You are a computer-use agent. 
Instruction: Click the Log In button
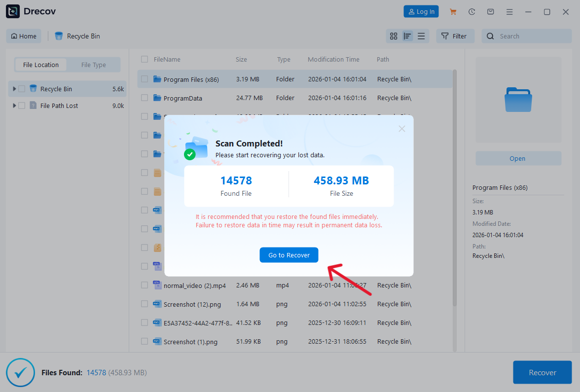click(x=421, y=11)
